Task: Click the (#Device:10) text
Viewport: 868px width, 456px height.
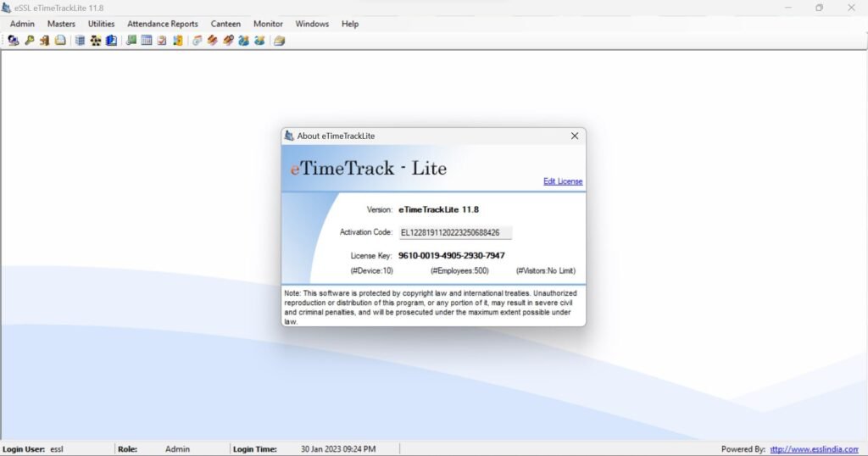Action: [x=372, y=270]
